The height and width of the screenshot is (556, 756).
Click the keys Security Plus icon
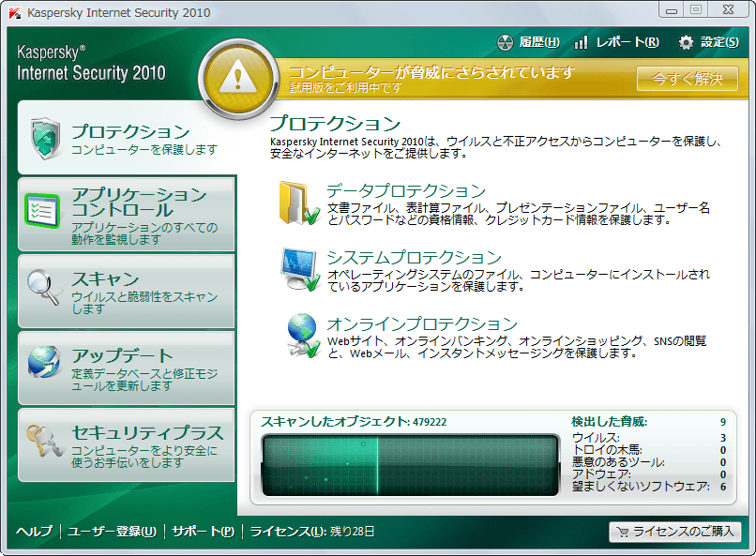click(x=44, y=441)
